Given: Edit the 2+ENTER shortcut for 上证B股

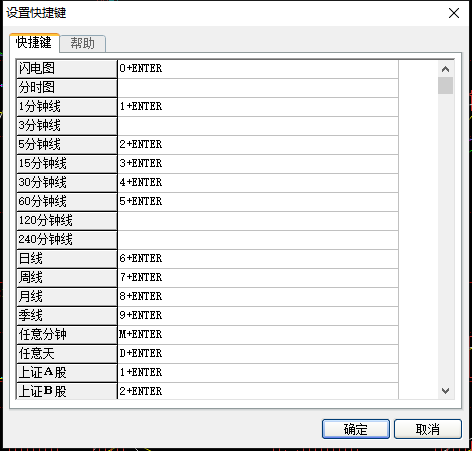Looking at the screenshot, I should coord(258,391).
